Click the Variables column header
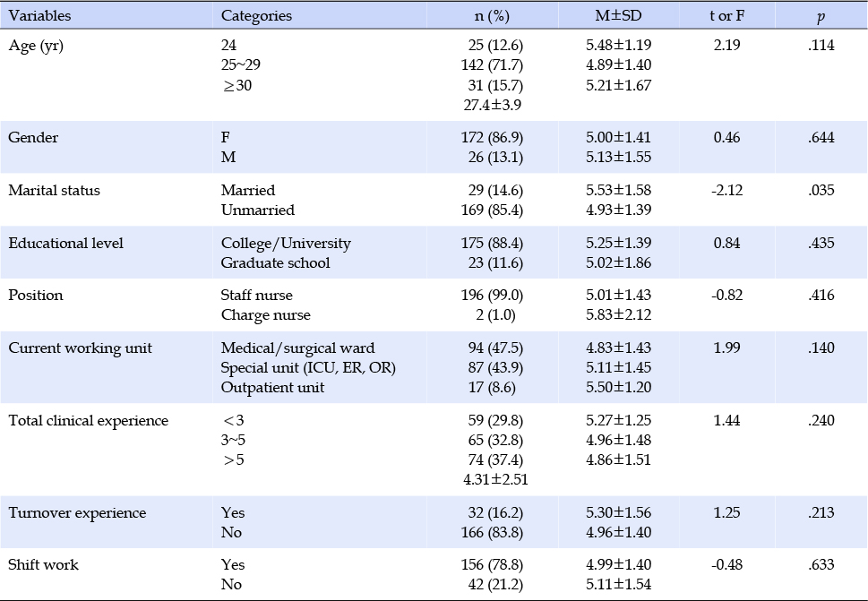This screenshot has height=601, width=868. (39, 16)
